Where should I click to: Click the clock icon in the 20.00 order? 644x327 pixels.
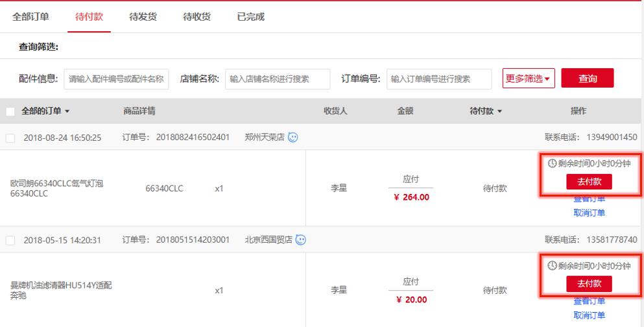point(552,266)
